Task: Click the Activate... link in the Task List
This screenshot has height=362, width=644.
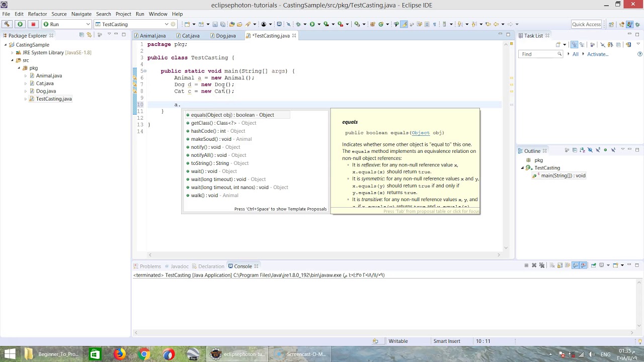Action: pos(598,54)
